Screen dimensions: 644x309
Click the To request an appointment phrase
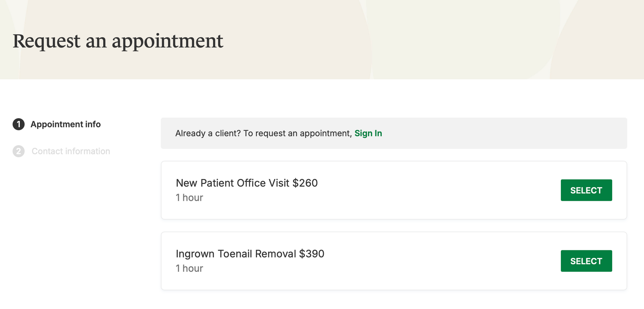click(297, 133)
